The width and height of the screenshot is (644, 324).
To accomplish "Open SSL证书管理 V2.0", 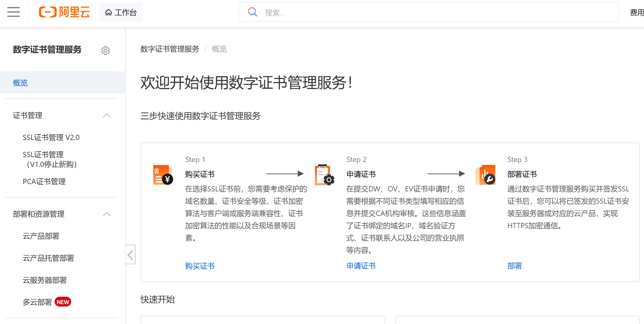I will tap(51, 138).
